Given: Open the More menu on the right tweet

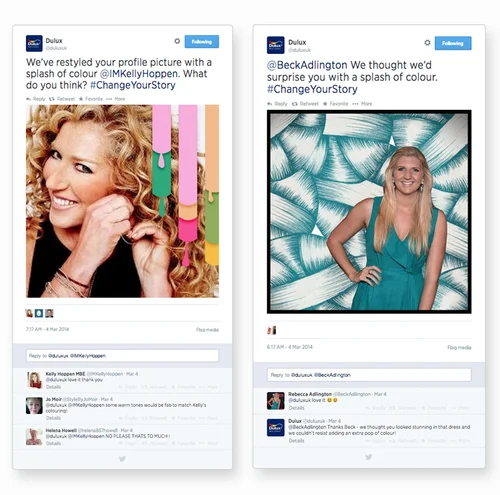Looking at the screenshot, I should point(362,104).
